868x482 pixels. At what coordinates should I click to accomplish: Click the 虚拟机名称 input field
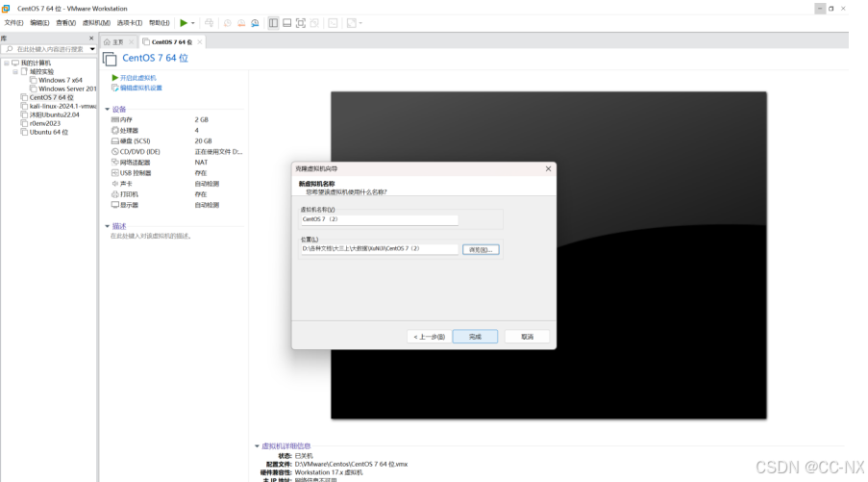coord(380,219)
